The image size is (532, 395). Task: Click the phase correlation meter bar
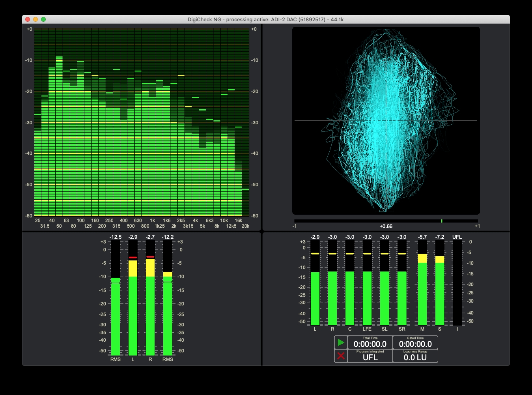click(386, 221)
